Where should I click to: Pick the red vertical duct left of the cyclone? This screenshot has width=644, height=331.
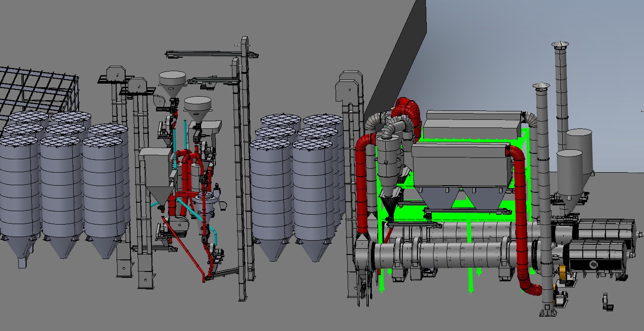363,188
